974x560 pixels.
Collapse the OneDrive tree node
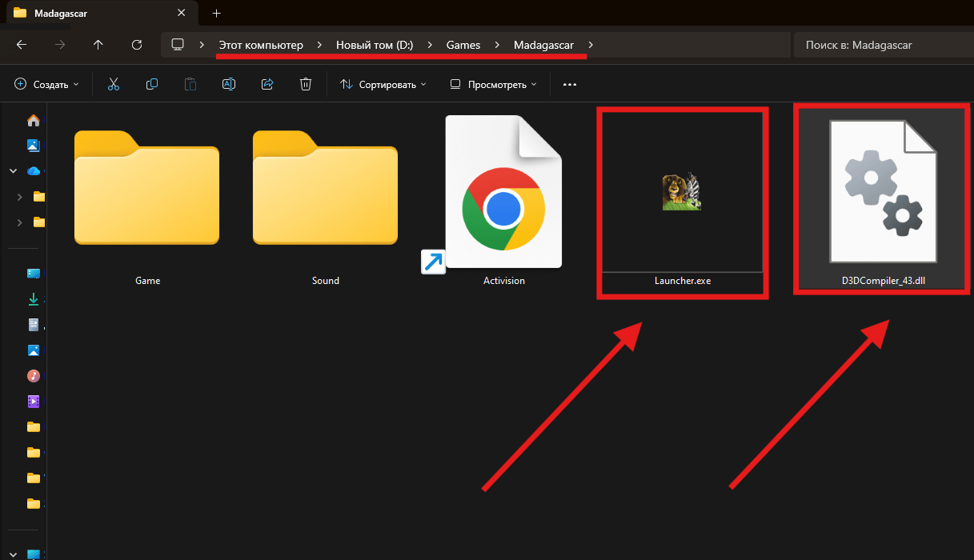tap(13, 171)
